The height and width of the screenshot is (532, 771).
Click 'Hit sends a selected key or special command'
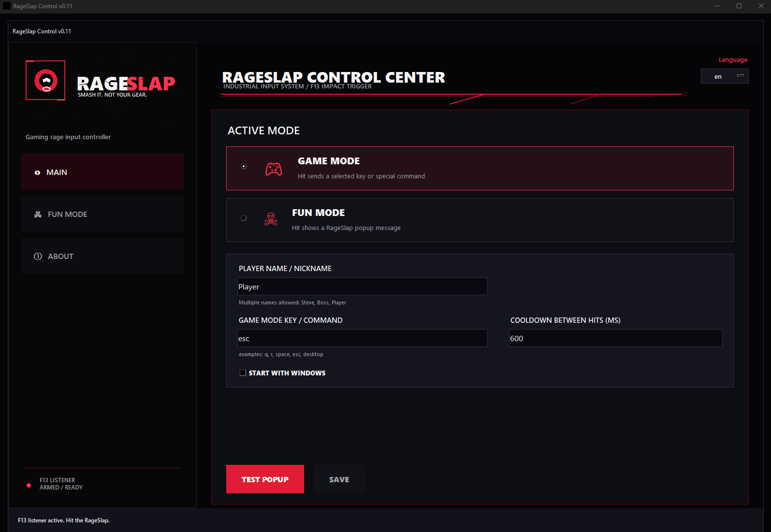pyautogui.click(x=361, y=176)
